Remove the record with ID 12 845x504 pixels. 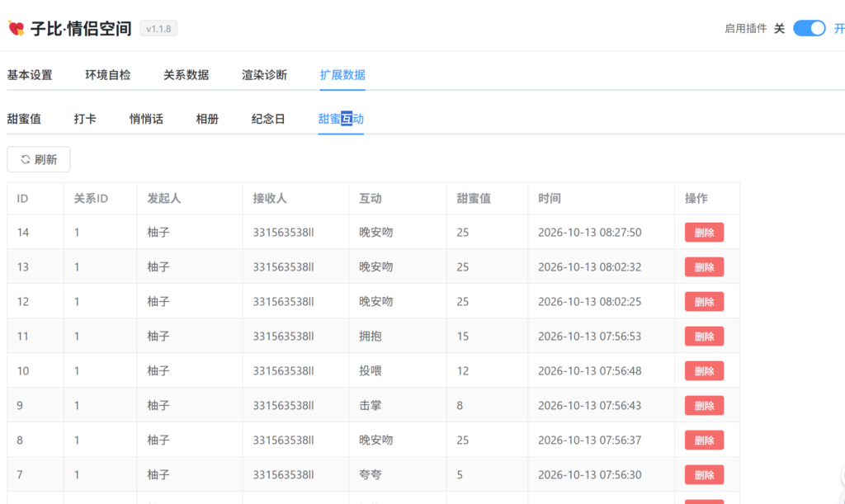pyautogui.click(x=704, y=302)
